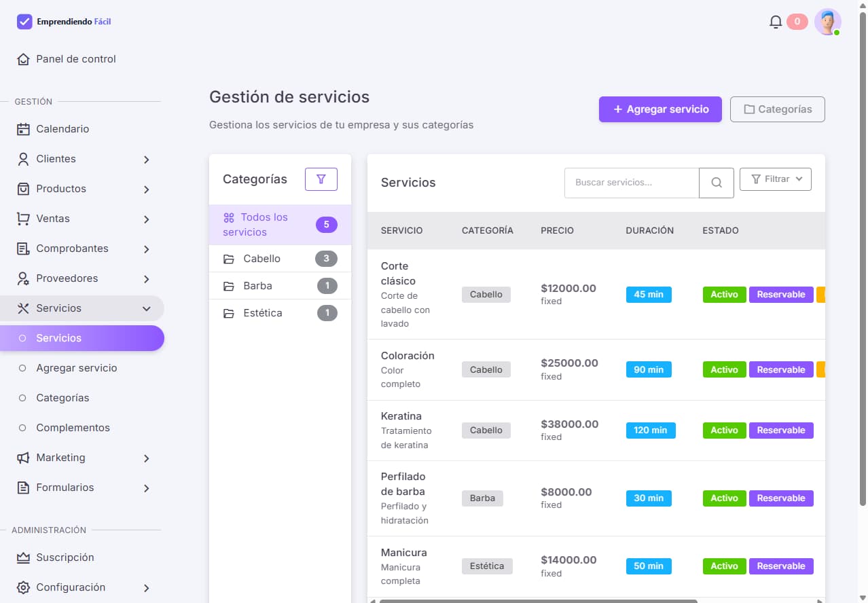Click the category filter funnel button
The height and width of the screenshot is (603, 868).
[321, 179]
